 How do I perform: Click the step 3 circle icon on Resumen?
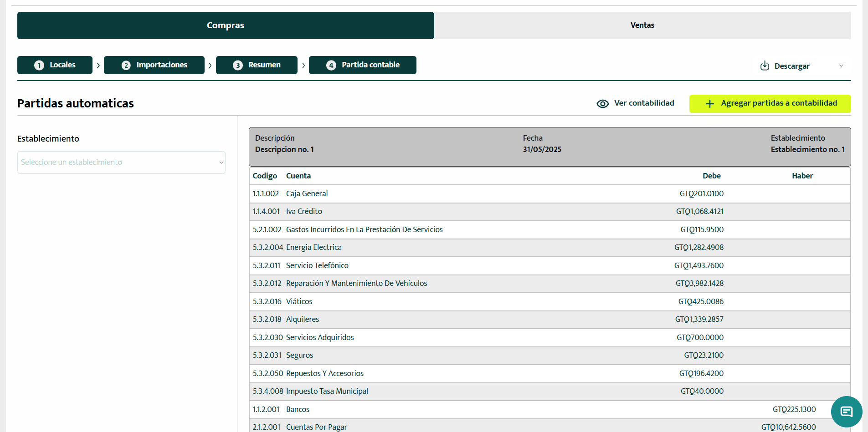(x=237, y=65)
